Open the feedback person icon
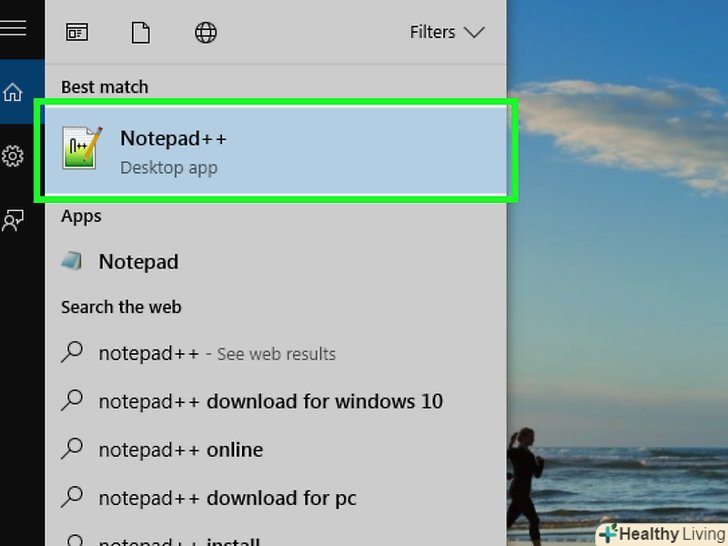728x546 pixels. click(x=13, y=221)
